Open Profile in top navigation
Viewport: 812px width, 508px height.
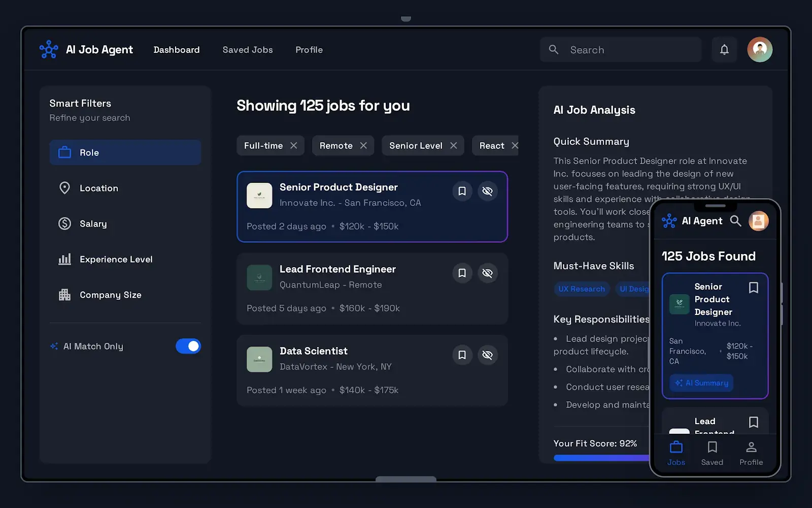[309, 50]
